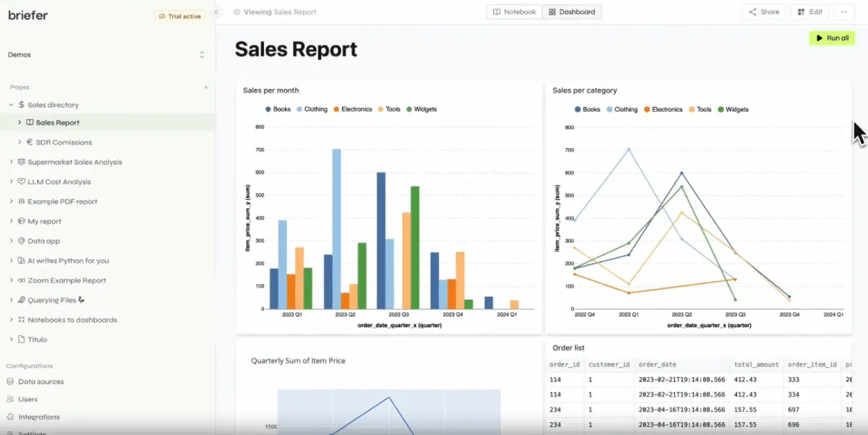
Task: Click the Share button
Action: coord(764,12)
